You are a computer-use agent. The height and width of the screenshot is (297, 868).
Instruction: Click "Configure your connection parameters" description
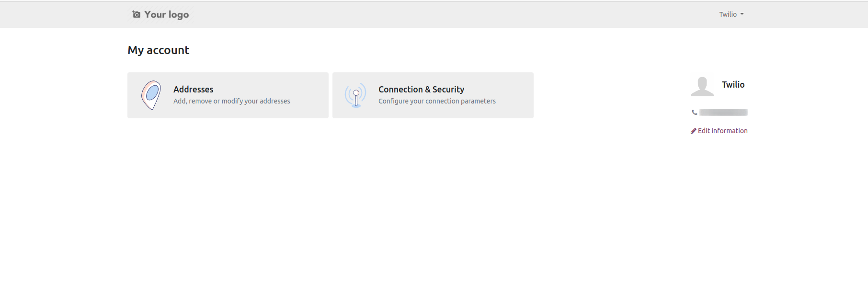click(437, 101)
